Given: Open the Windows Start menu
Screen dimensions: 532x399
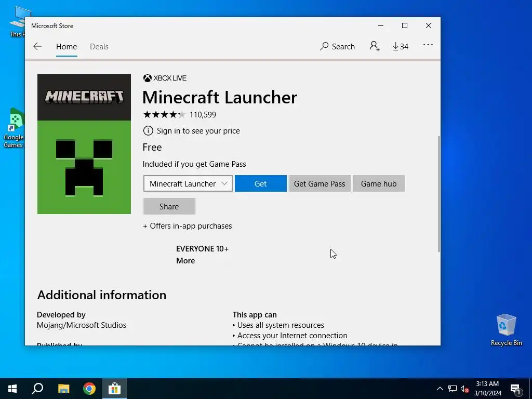Looking at the screenshot, I should coord(12,389).
